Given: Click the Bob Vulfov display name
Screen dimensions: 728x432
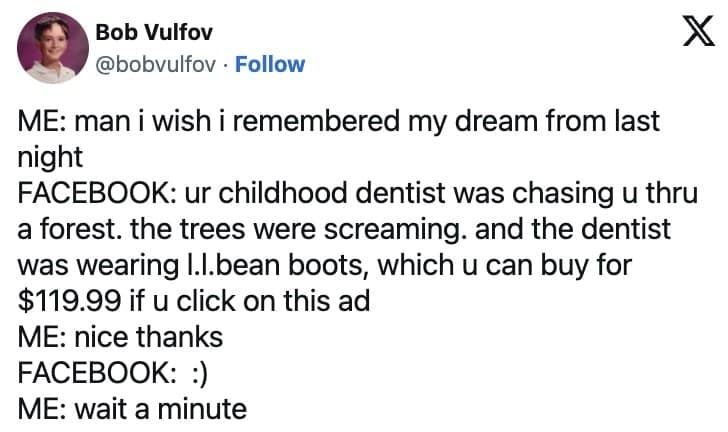Looking at the screenshot, I should pos(146,32).
